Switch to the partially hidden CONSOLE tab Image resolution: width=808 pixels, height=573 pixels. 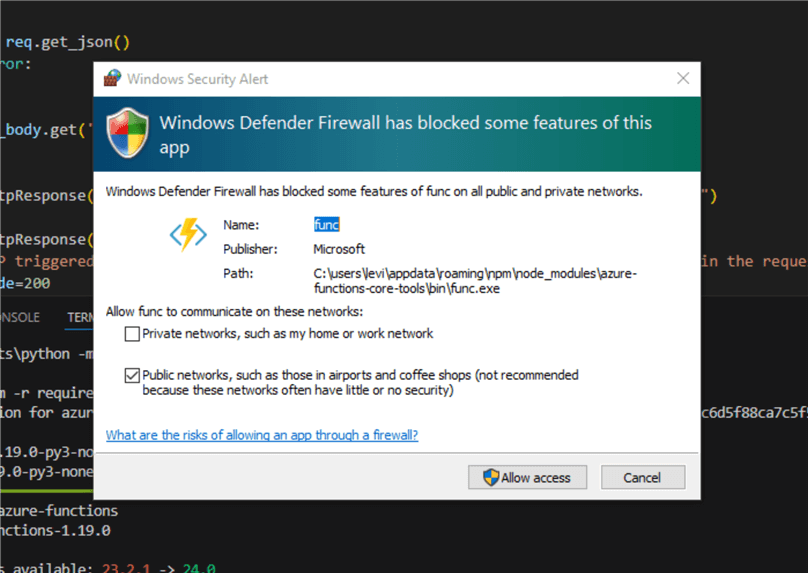(20, 317)
